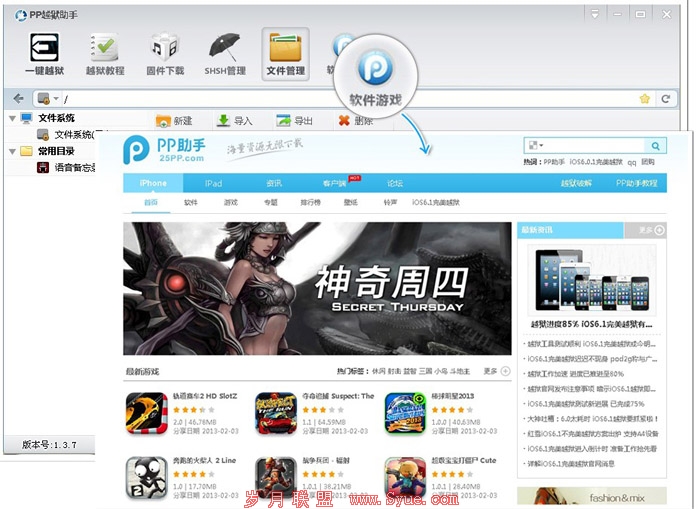Open the 固件下载 firmware download icon
The image size is (700, 509).
tap(165, 54)
